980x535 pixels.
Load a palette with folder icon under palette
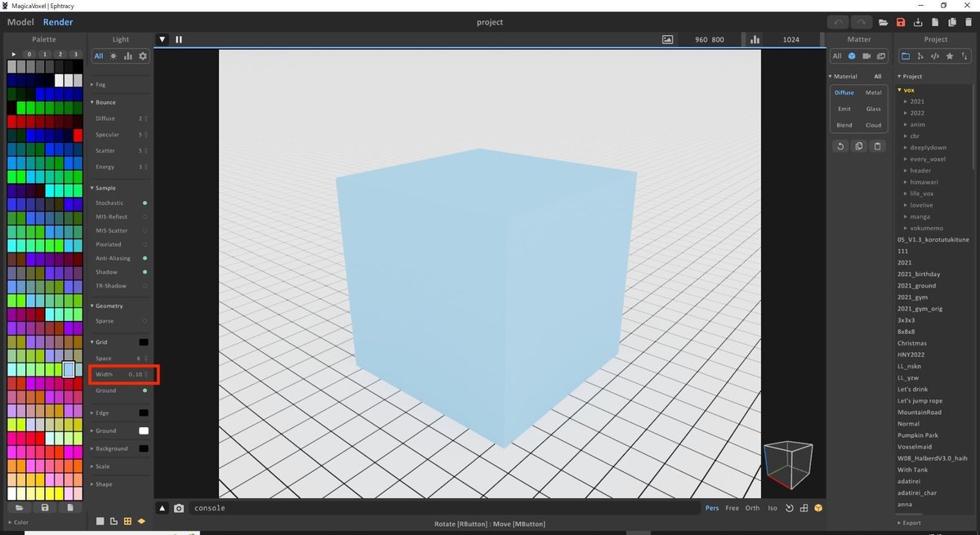coord(19,508)
